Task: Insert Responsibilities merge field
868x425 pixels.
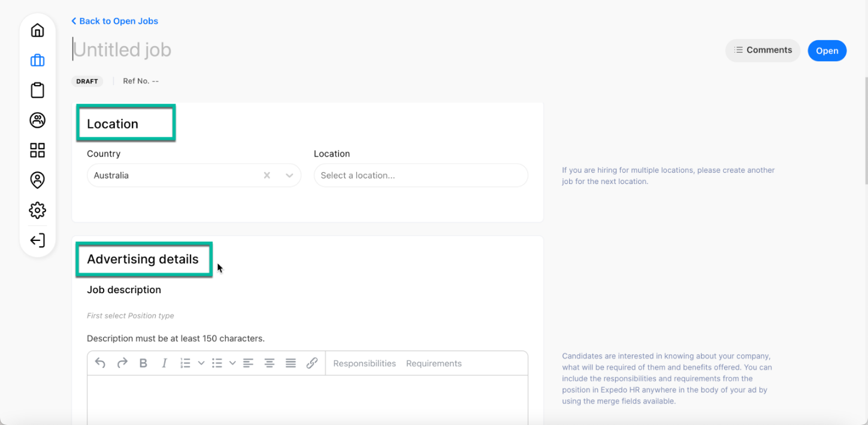Action: pyautogui.click(x=364, y=363)
